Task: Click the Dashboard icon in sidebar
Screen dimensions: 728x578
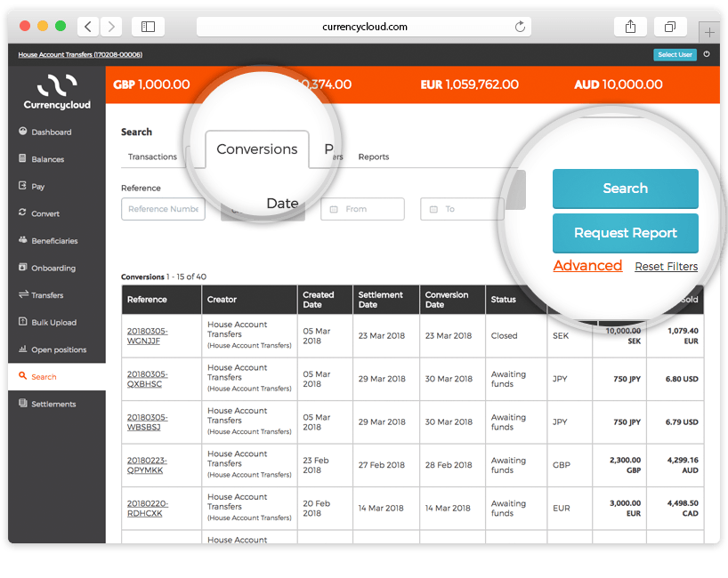Action: tap(22, 132)
